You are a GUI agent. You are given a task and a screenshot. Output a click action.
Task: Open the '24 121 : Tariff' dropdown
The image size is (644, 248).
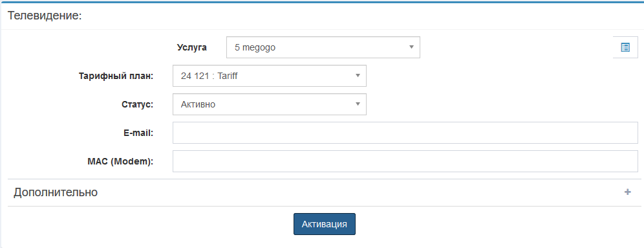270,76
